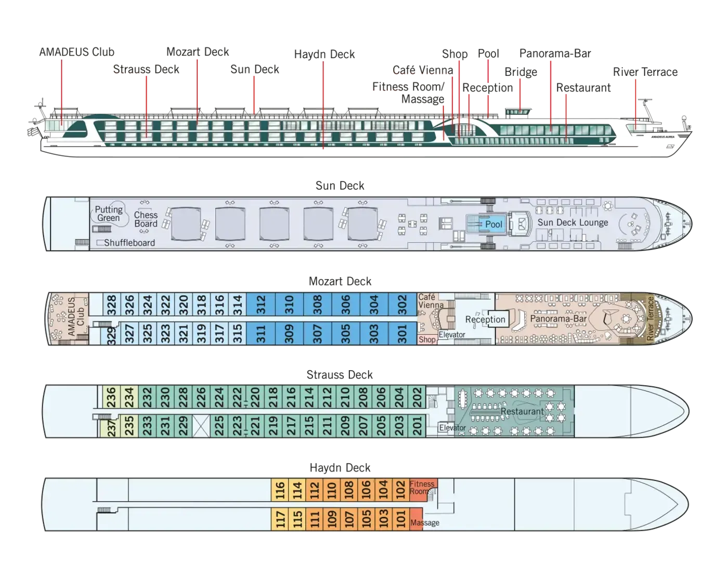728x574 pixels.
Task: Click the Café Vienna callout above the ship profile
Action: tap(423, 70)
